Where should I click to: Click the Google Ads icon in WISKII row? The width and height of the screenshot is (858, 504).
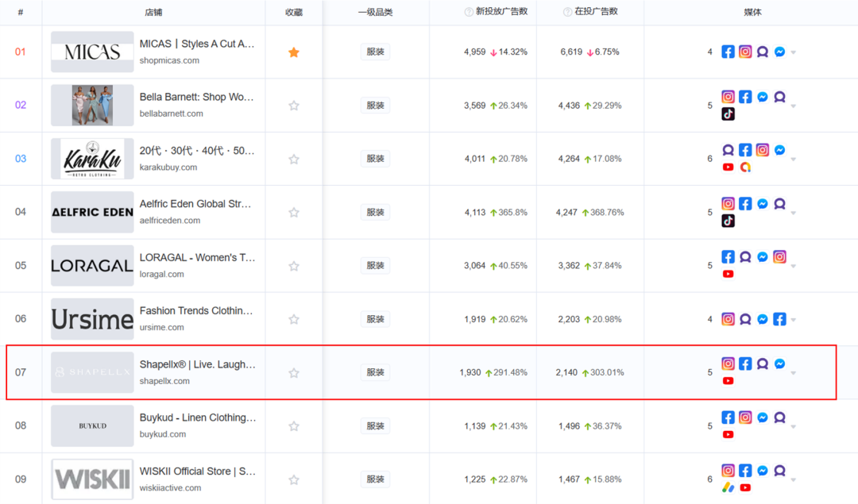[x=728, y=487]
